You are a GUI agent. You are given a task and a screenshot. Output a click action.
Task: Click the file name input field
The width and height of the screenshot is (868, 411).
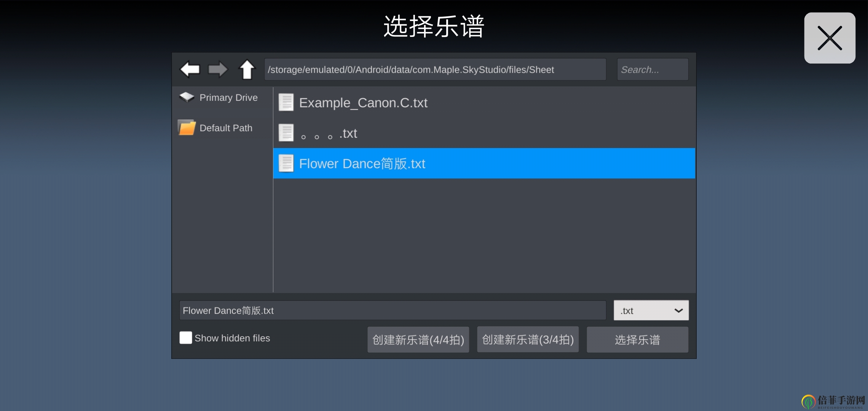click(393, 311)
